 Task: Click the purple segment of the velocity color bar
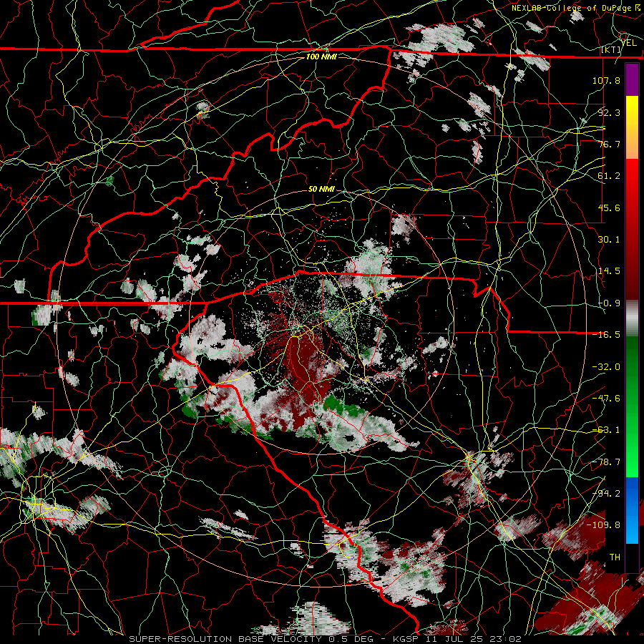coord(632,79)
